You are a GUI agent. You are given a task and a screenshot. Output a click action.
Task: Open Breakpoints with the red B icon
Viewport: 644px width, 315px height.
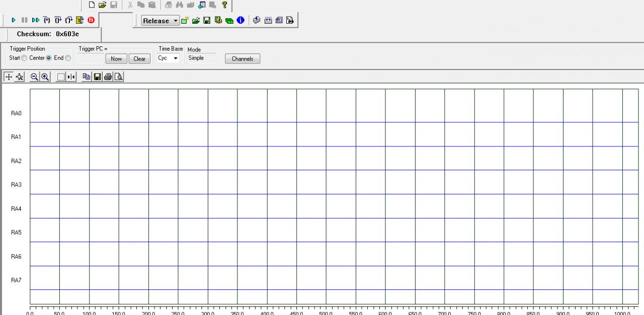91,20
